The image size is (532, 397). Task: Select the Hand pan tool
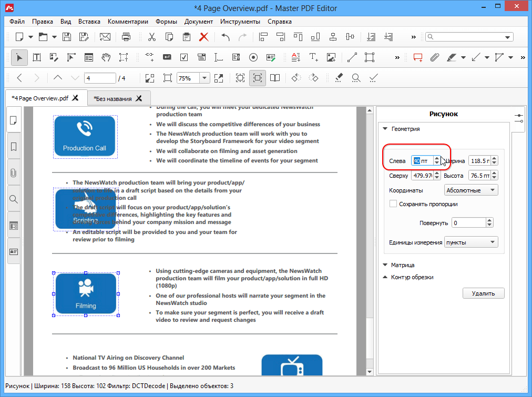pyautogui.click(x=106, y=57)
